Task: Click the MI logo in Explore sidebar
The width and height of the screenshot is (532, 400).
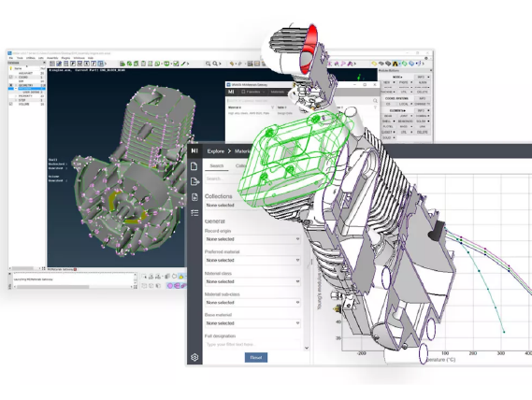Action: tap(194, 151)
